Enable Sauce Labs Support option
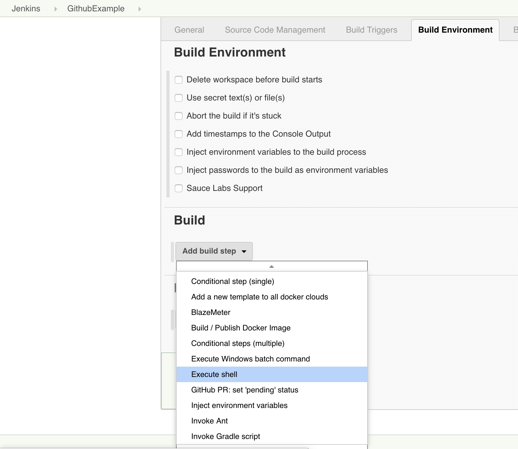The width and height of the screenshot is (518, 449). pos(179,188)
